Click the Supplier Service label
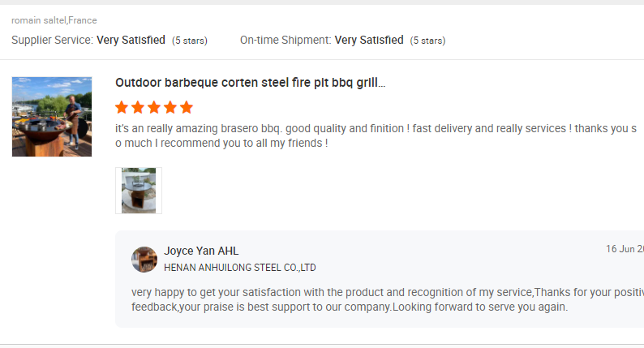The height and width of the screenshot is (348, 644). (x=52, y=40)
